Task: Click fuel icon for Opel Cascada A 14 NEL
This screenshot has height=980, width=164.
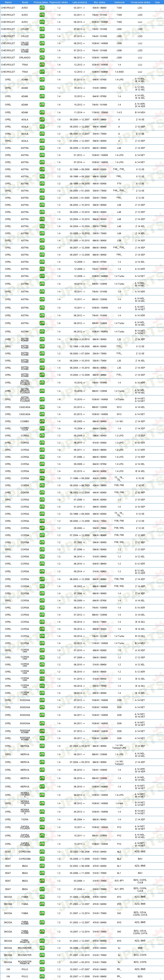Action: click(42, 407)
